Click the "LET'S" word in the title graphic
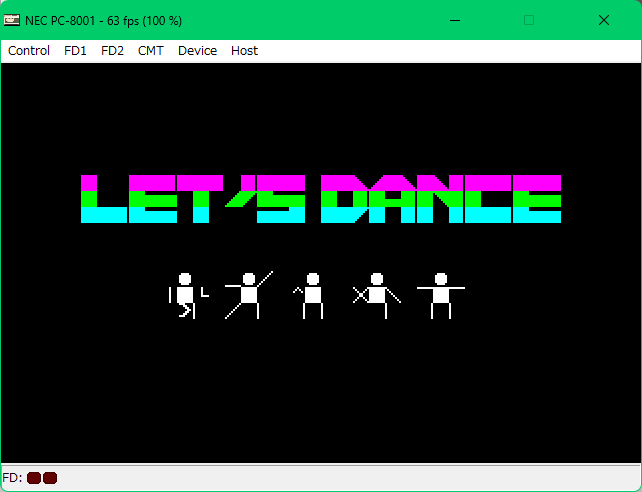642x492 pixels. pos(192,199)
